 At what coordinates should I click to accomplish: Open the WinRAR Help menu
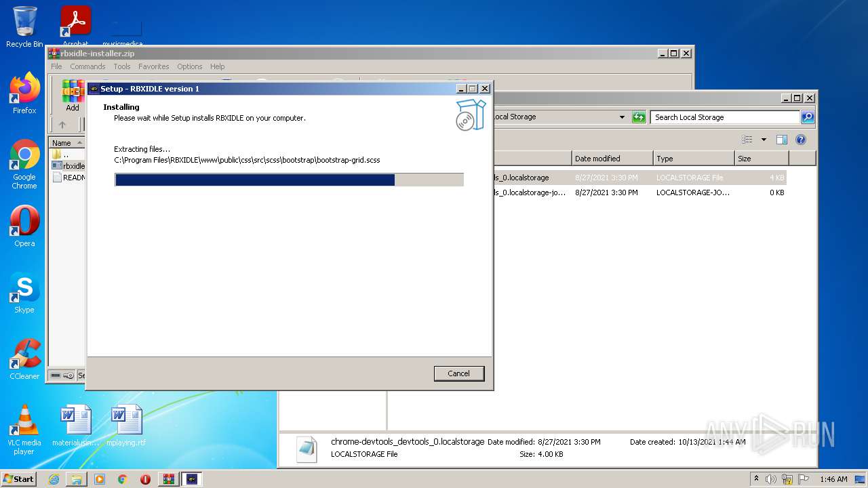click(x=217, y=66)
